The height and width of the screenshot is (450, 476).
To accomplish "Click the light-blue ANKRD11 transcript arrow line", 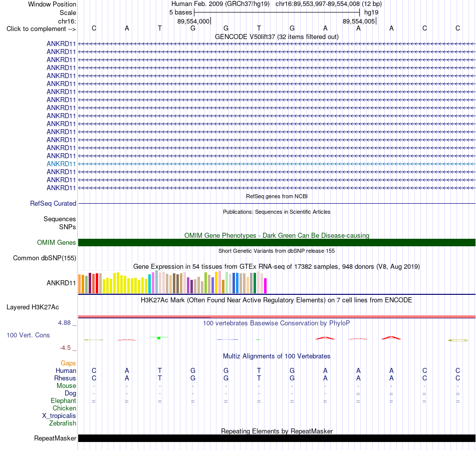I will tap(277, 164).
